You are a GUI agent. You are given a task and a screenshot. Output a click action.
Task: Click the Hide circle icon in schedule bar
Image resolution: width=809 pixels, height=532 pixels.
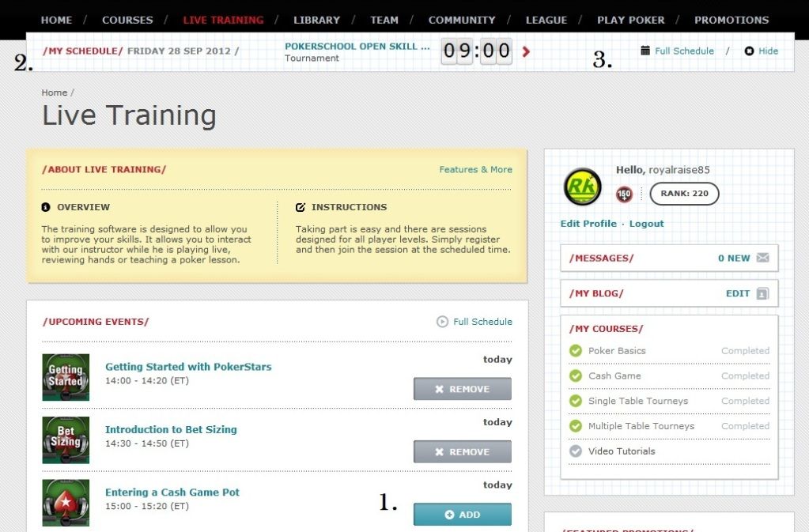coord(749,51)
